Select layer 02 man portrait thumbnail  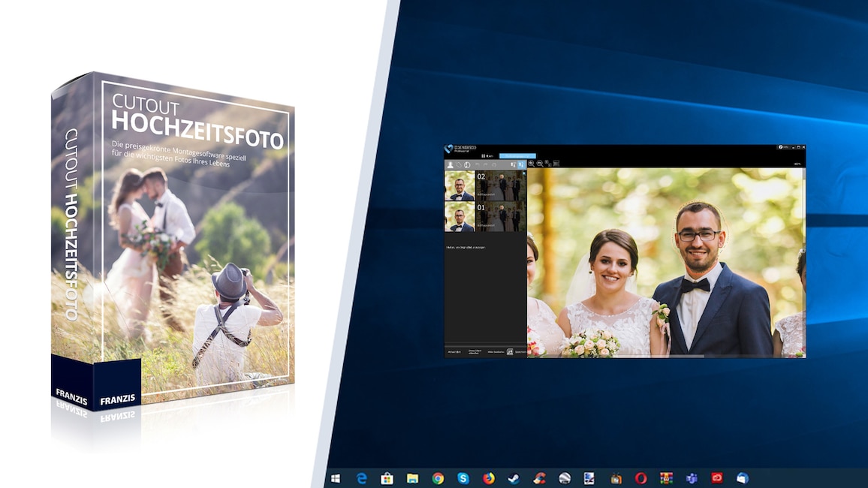[x=460, y=185]
